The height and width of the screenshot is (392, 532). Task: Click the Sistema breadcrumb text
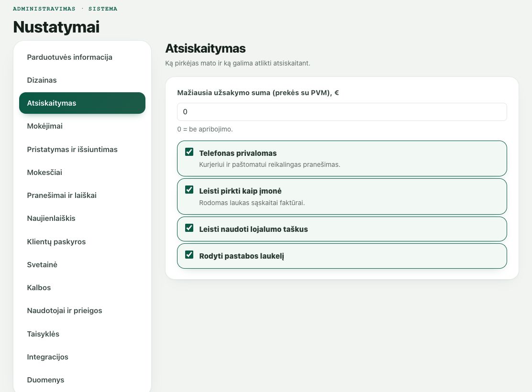tap(103, 9)
